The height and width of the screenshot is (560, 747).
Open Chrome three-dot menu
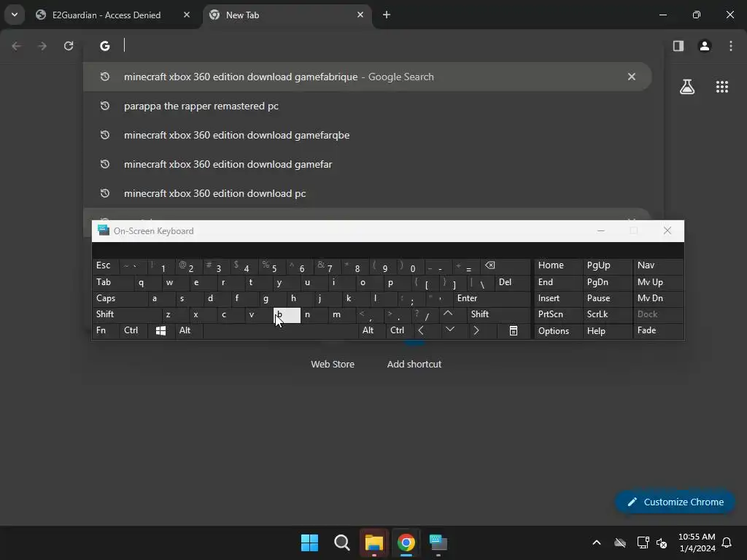pyautogui.click(x=731, y=46)
